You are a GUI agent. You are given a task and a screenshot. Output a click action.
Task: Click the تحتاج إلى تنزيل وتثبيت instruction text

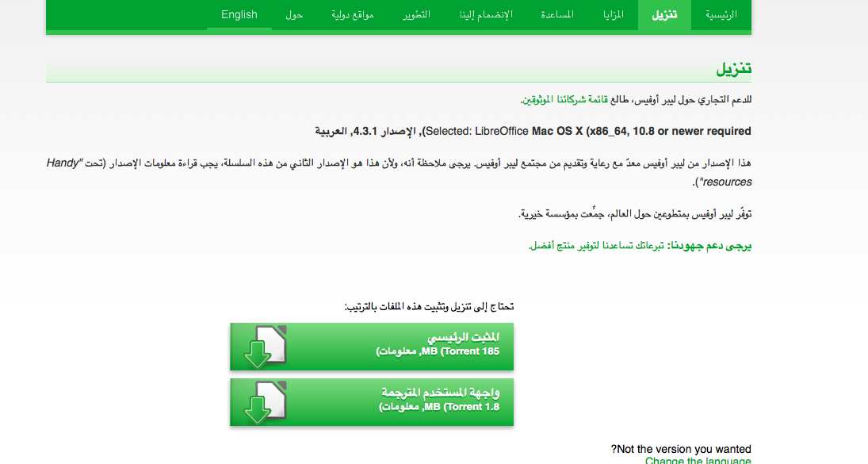[x=429, y=306]
